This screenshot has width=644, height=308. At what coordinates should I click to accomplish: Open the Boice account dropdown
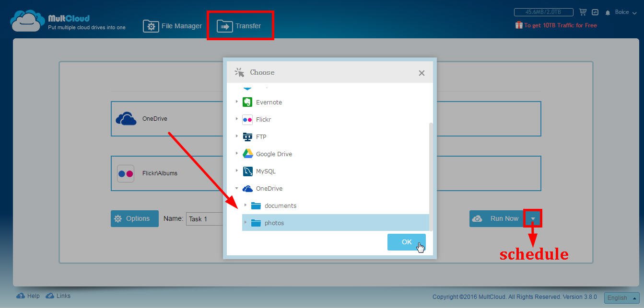coord(625,12)
